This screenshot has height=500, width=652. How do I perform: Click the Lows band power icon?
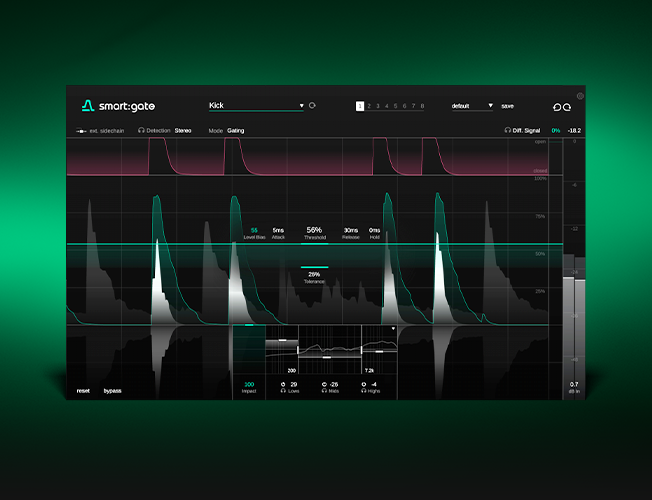[x=283, y=384]
